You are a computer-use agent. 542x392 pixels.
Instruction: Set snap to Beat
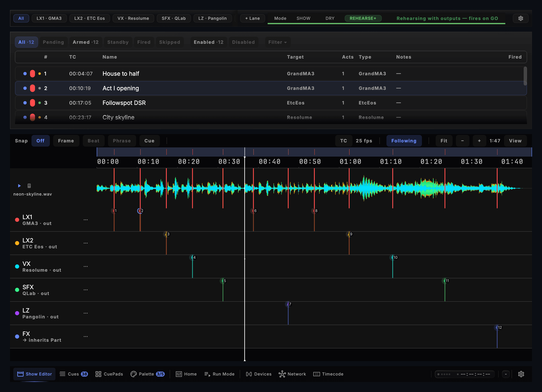click(93, 141)
